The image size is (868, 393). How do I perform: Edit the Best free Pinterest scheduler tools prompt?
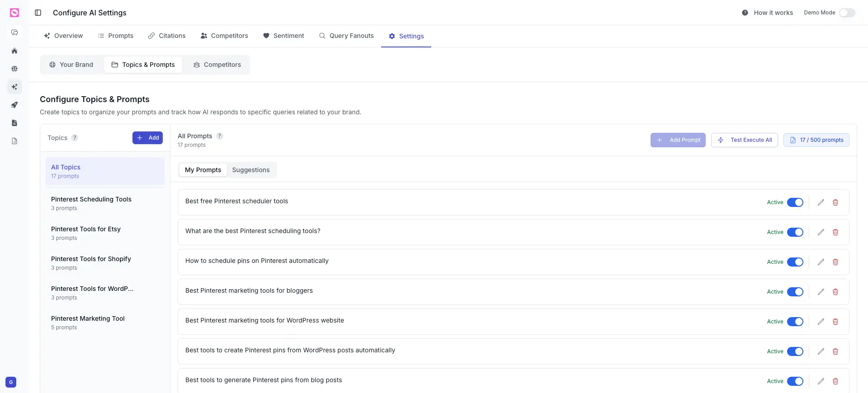821,202
